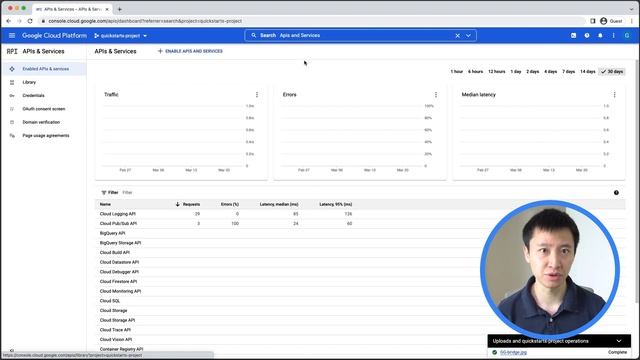
Task: Set time range to 2 days
Action: click(533, 71)
